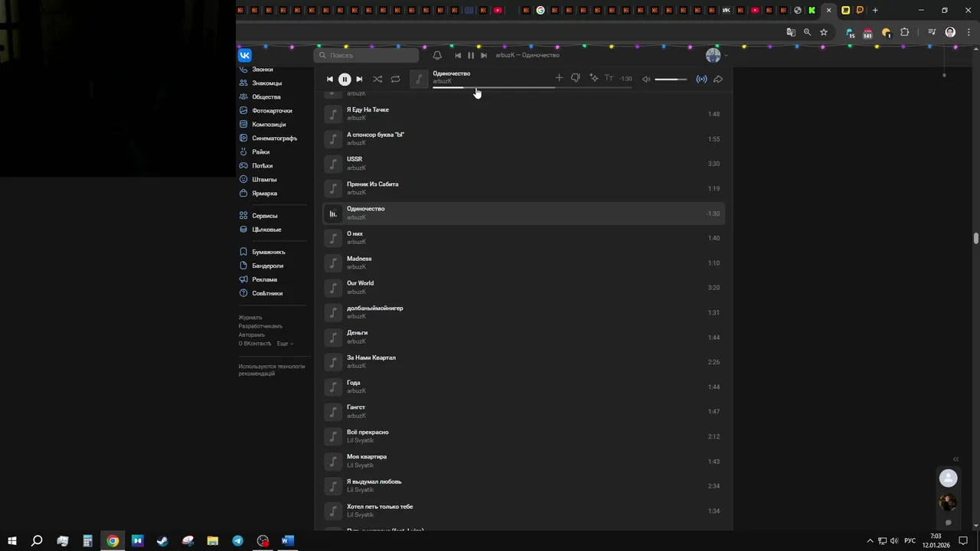The width and height of the screenshot is (980, 551).
Task: Open Звонки in the sidebar
Action: click(262, 70)
